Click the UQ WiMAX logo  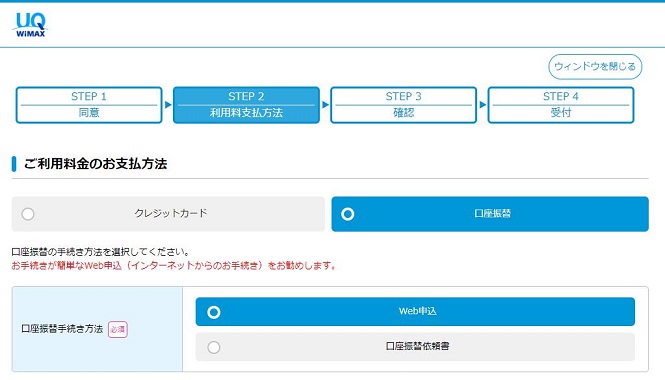(x=30, y=25)
